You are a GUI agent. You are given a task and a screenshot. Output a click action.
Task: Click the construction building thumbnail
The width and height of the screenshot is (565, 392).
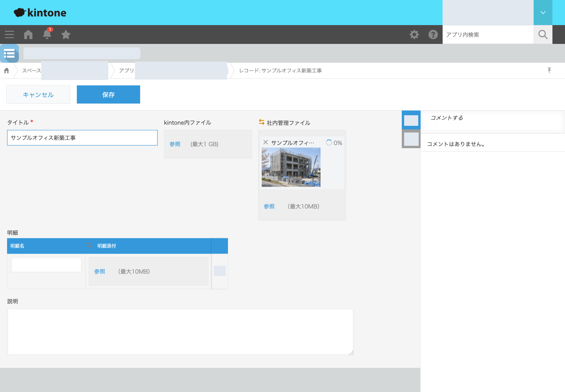291,167
